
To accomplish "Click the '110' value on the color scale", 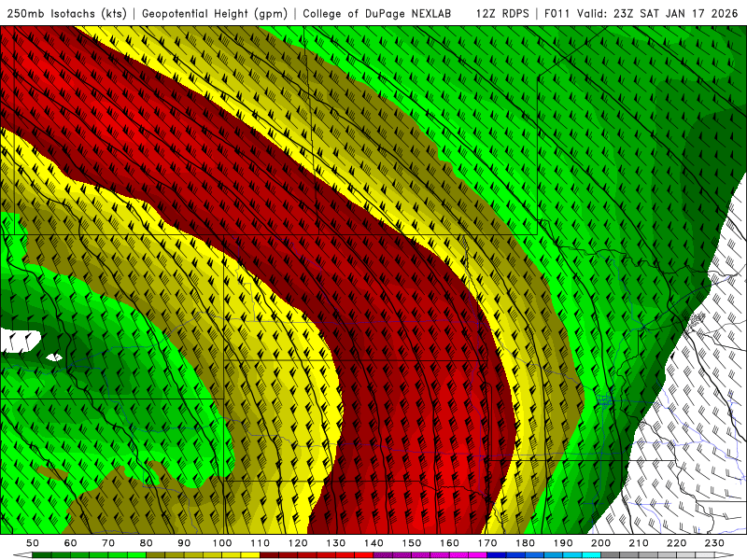I will coord(260,543).
